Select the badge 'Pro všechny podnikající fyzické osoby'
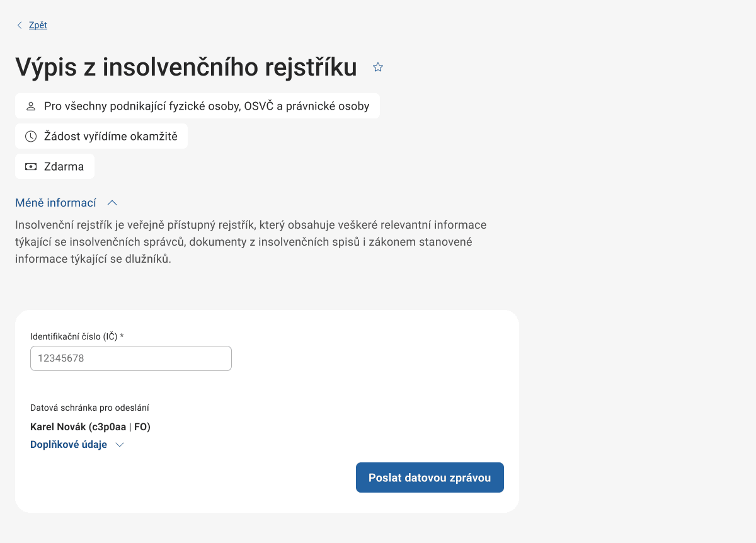 pos(197,106)
